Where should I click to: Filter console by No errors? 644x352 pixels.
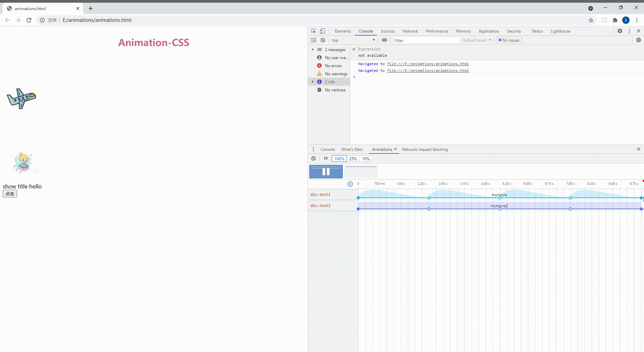pos(329,66)
